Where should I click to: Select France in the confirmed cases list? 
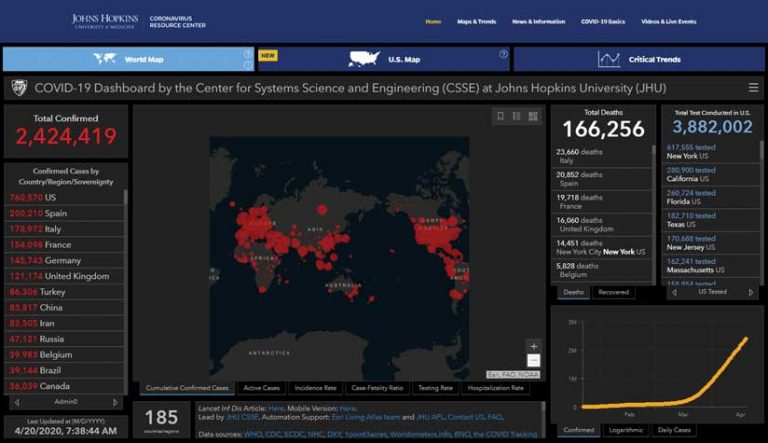click(x=64, y=245)
